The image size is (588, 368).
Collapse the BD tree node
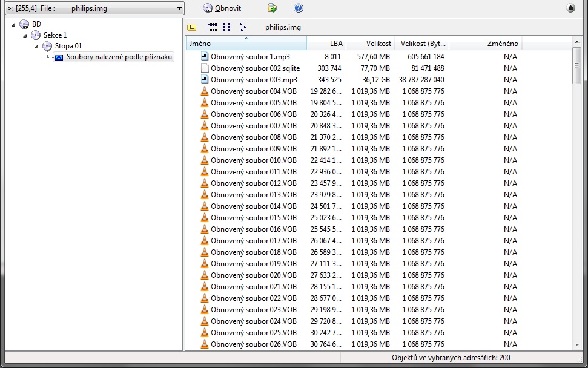tap(13, 25)
